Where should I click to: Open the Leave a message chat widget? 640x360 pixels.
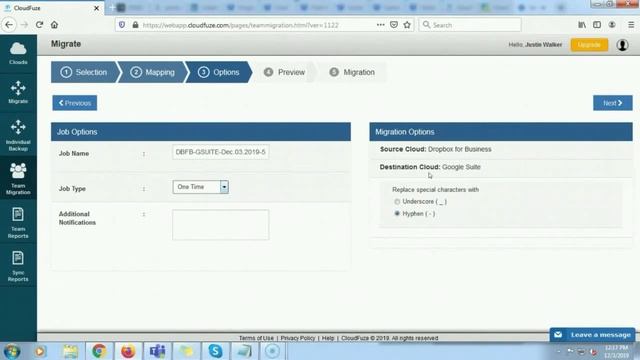[x=592, y=335]
